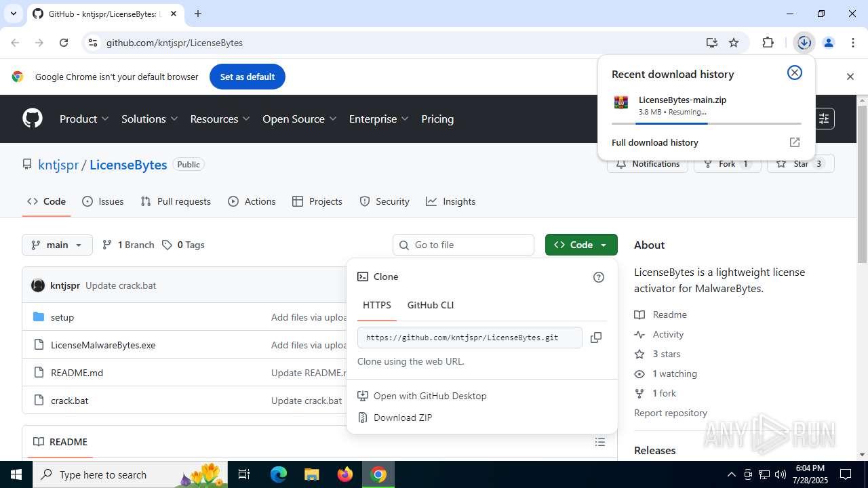This screenshot has height=488, width=868.
Task: Select the HTTPS clone tab
Action: click(377, 305)
